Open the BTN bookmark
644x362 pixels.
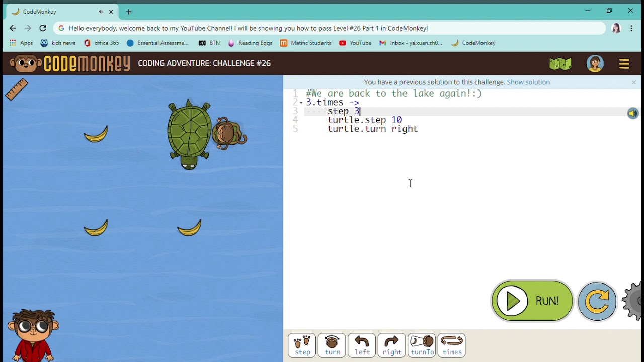[209, 43]
